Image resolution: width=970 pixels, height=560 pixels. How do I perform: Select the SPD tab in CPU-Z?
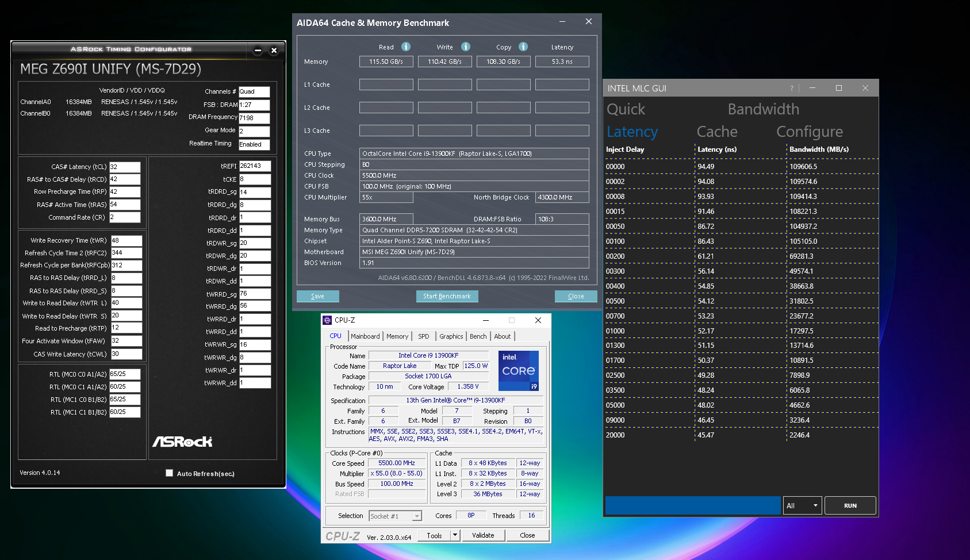click(424, 336)
